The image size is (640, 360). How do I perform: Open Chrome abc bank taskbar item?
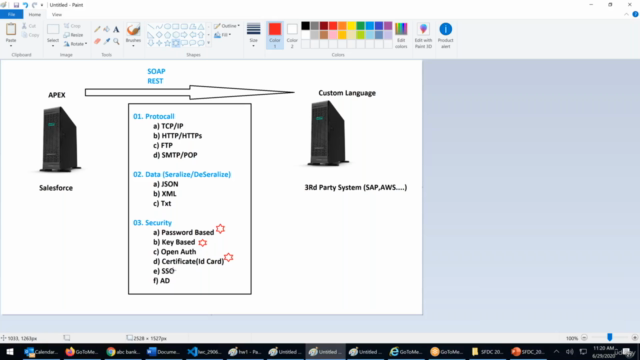pyautogui.click(x=122, y=351)
